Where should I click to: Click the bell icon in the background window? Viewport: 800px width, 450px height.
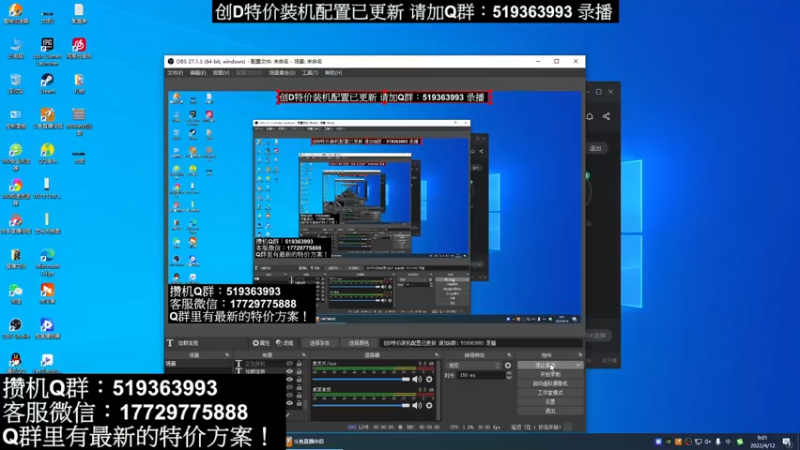pos(590,116)
